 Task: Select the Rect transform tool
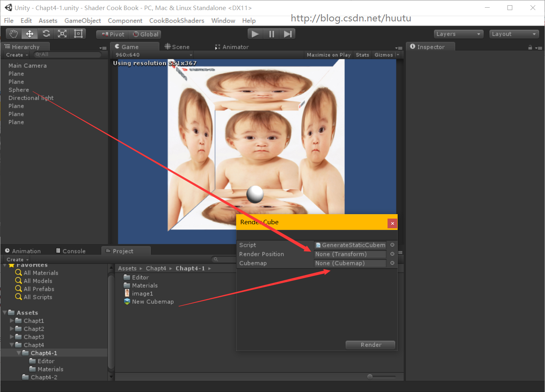point(78,34)
